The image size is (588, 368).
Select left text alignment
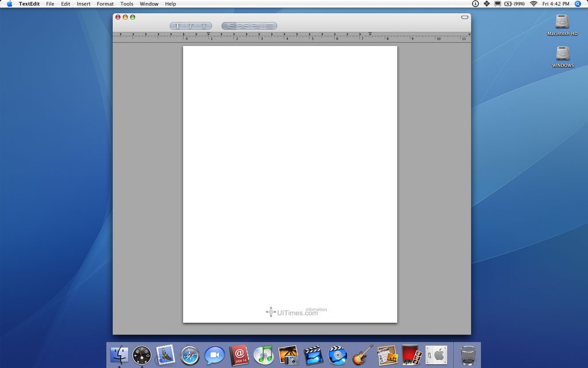[229, 26]
